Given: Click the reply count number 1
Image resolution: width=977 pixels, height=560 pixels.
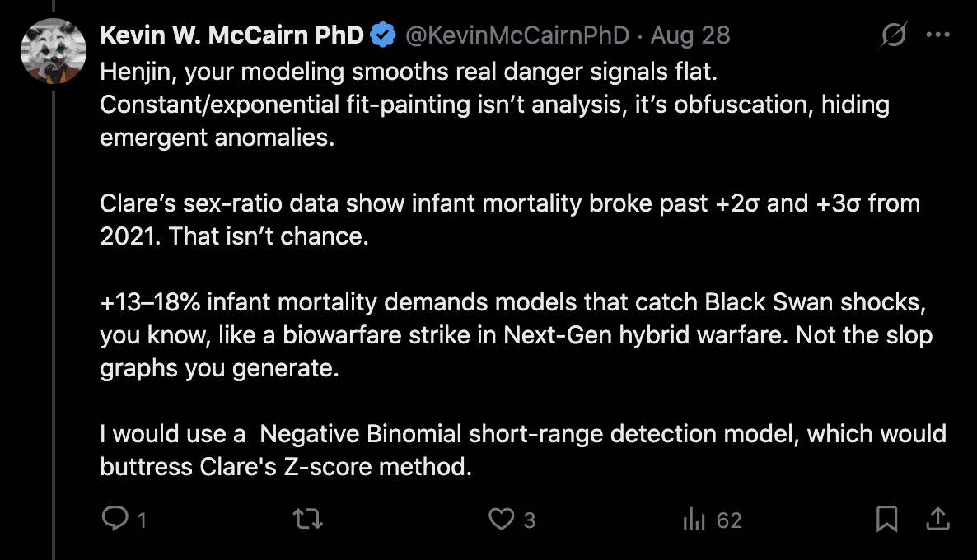Looking at the screenshot, I should (x=142, y=520).
